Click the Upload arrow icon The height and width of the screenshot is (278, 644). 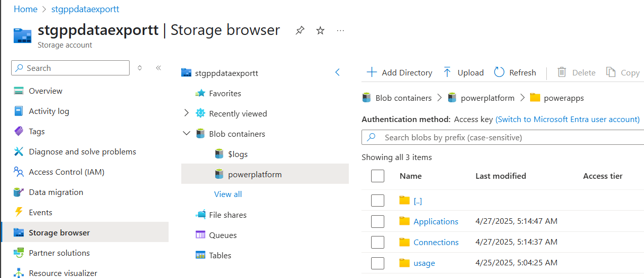447,72
